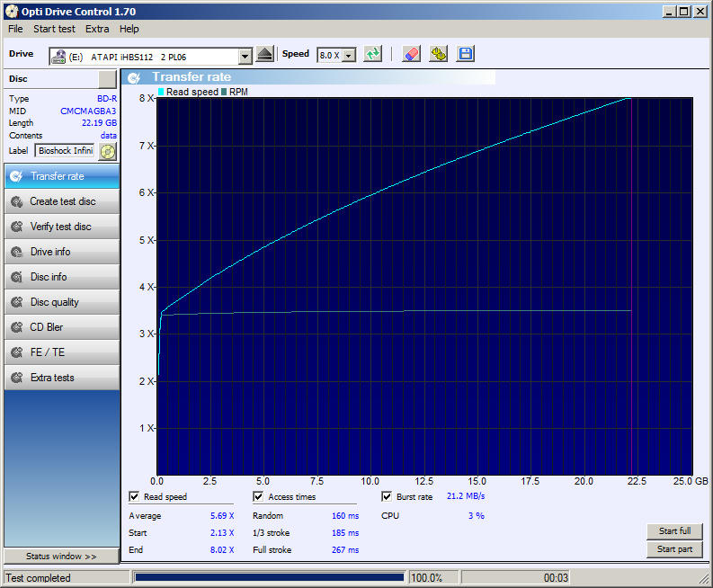Screen dimensions: 713x588
Task: Open the Speed 8.0 X dropdown
Action: tap(349, 56)
